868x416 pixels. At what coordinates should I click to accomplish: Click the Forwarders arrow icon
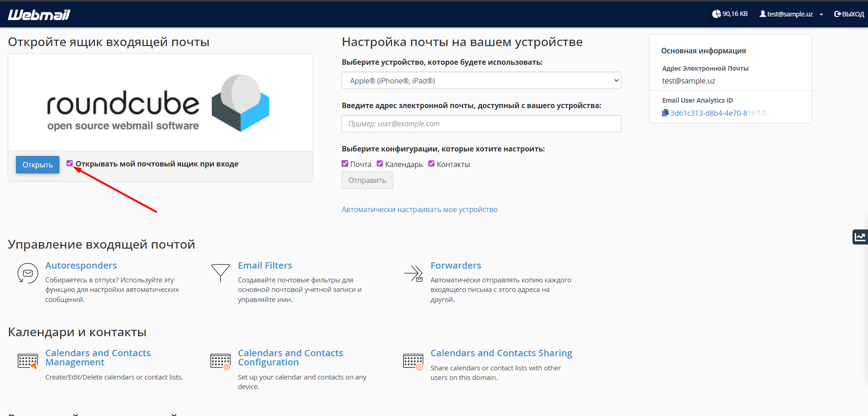coord(413,273)
